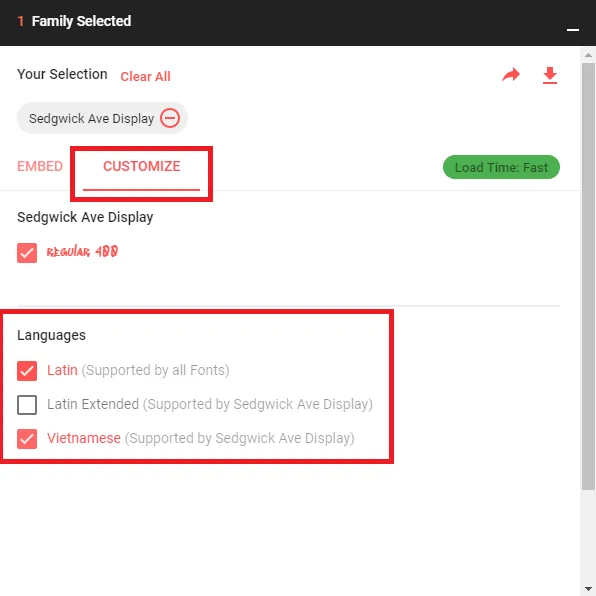Uncheck the Regular 400 style checkbox

click(x=27, y=253)
